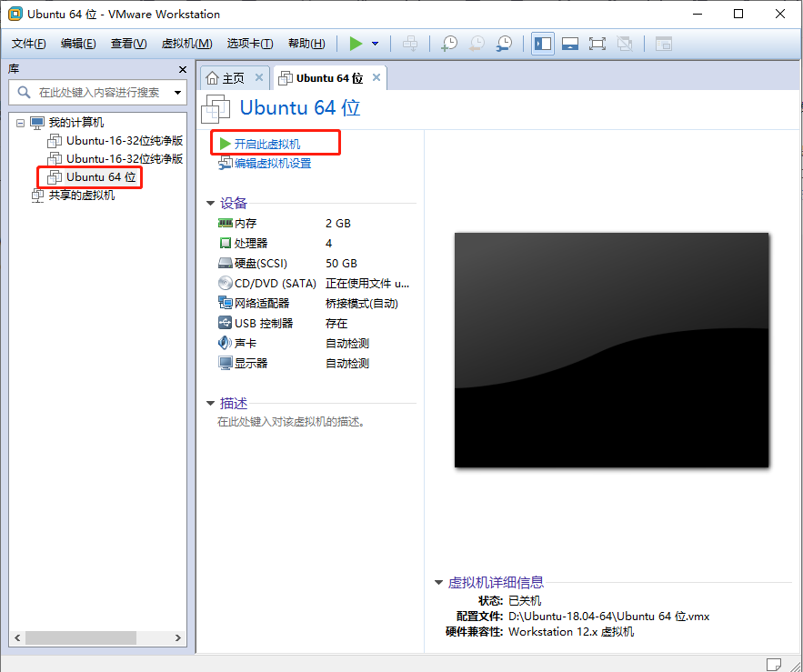The image size is (803, 672).
Task: Select the 内存 (memory) device entry
Action: [x=247, y=223]
